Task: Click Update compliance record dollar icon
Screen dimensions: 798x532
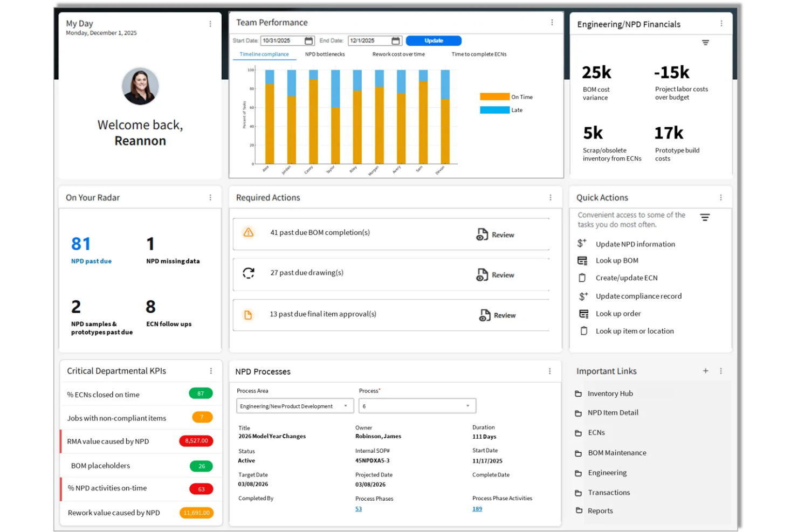Action: (583, 296)
